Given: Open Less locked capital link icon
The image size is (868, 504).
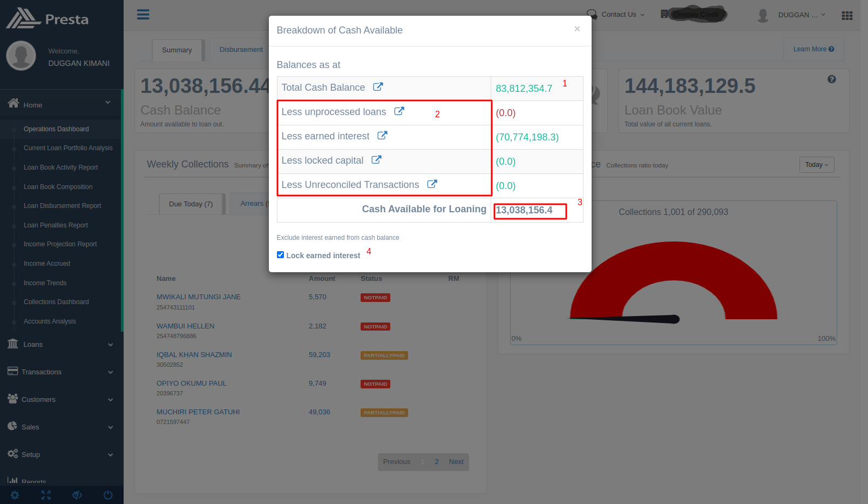Looking at the screenshot, I should [x=376, y=160].
